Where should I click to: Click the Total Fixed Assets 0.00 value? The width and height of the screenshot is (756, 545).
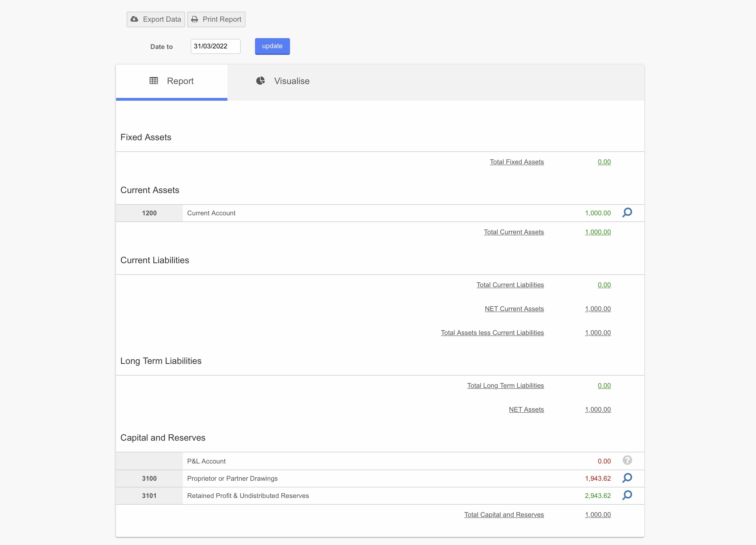click(x=604, y=162)
